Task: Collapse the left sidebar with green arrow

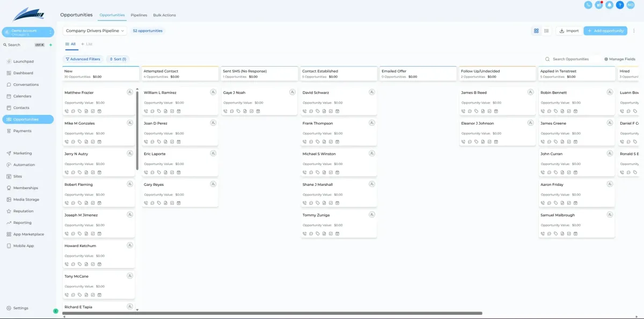Action: click(x=56, y=311)
